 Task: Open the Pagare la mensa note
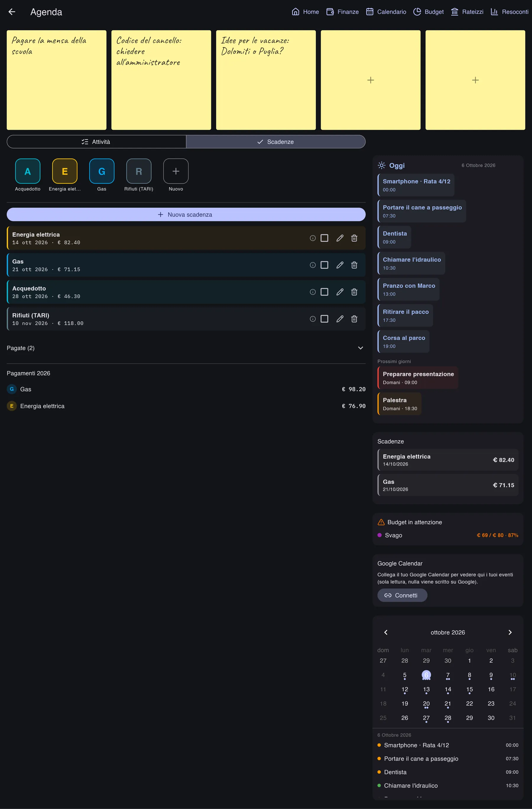[x=56, y=80]
